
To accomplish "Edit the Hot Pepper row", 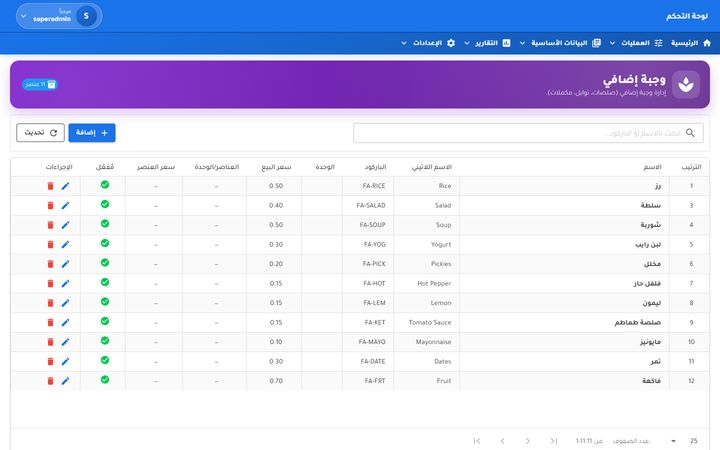I will (x=65, y=284).
